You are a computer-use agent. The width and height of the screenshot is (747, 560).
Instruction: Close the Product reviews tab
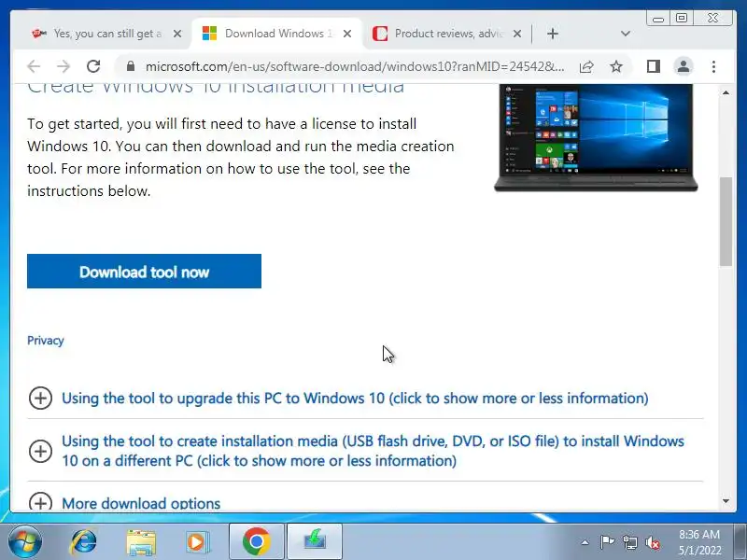517,34
